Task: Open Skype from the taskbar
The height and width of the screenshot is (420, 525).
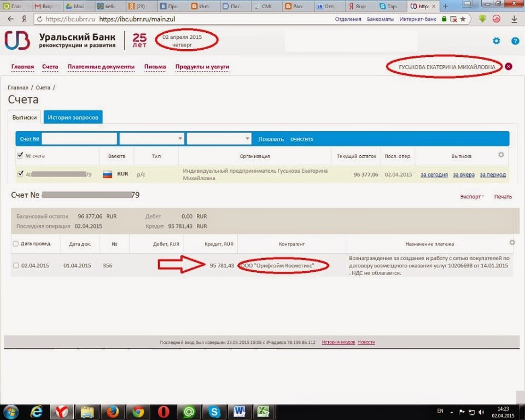Action: (214, 412)
